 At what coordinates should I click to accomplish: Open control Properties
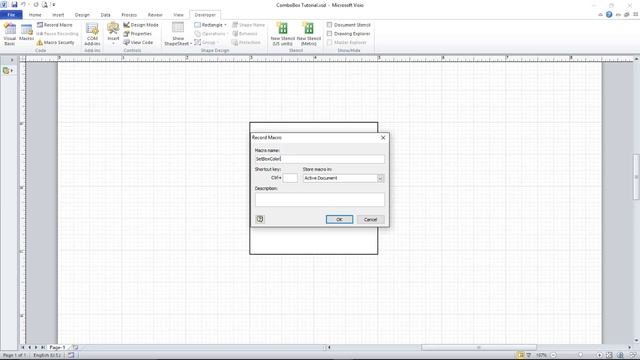coord(138,33)
